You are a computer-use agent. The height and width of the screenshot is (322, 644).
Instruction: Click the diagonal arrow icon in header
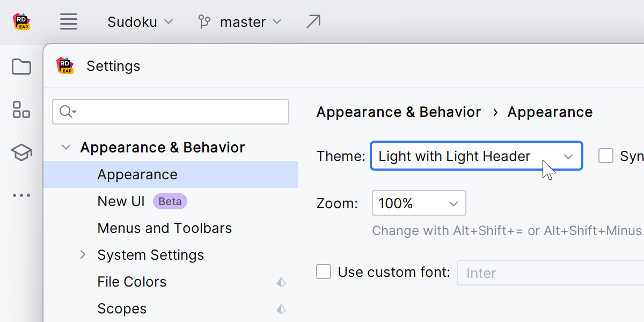(313, 22)
